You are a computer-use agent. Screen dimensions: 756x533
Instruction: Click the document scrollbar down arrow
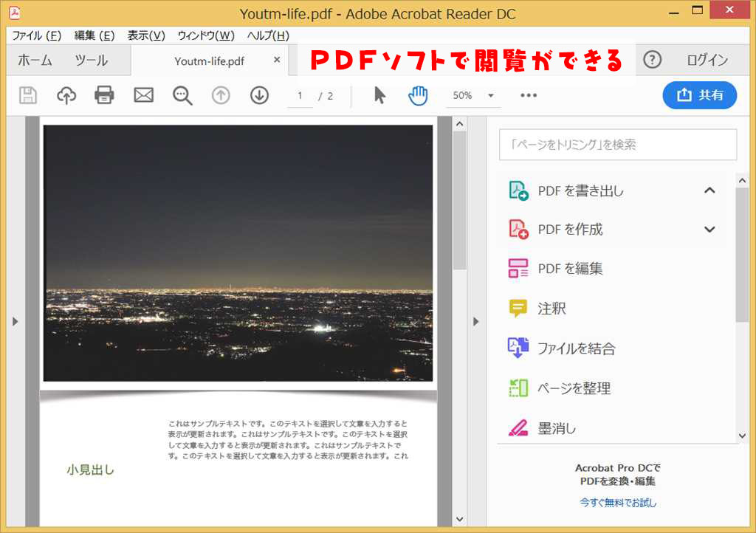tap(460, 519)
